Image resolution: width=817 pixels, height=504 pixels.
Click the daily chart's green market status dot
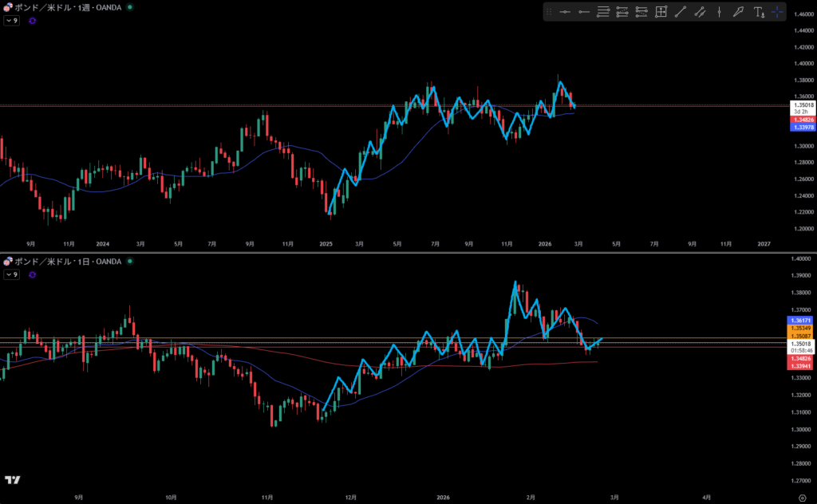(130, 261)
